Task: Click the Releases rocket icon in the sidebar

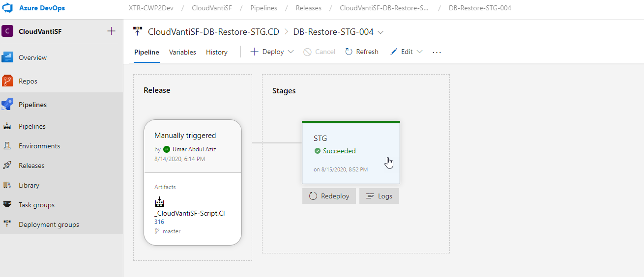Action: coord(7,166)
